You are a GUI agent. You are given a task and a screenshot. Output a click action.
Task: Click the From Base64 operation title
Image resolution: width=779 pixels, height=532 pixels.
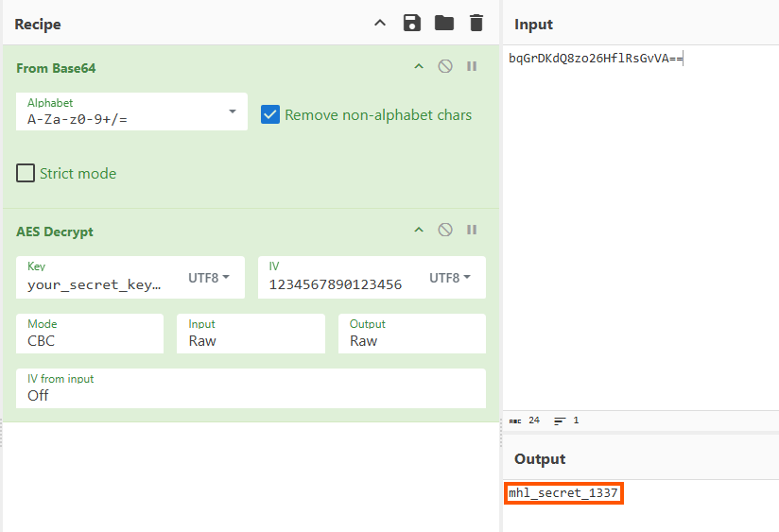pos(56,68)
